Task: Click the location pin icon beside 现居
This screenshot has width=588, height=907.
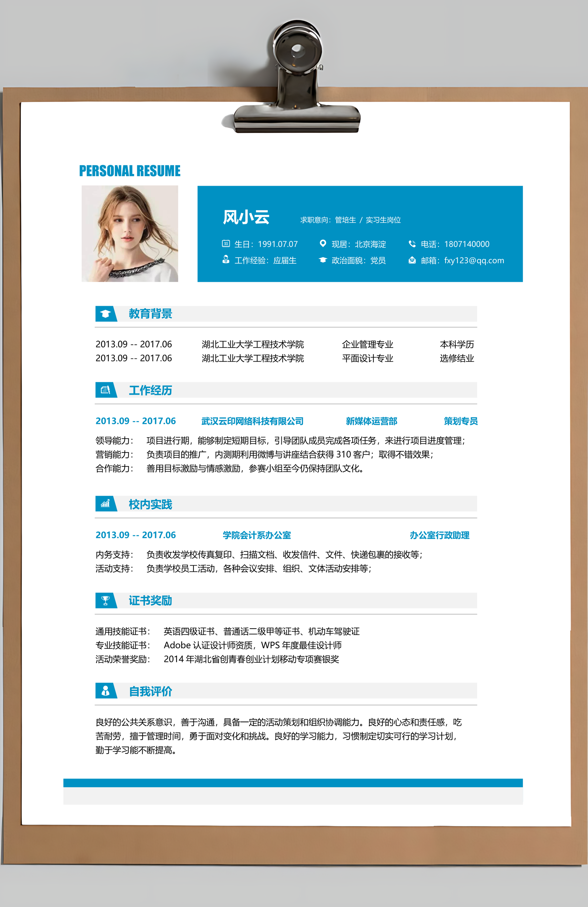Action: click(323, 243)
